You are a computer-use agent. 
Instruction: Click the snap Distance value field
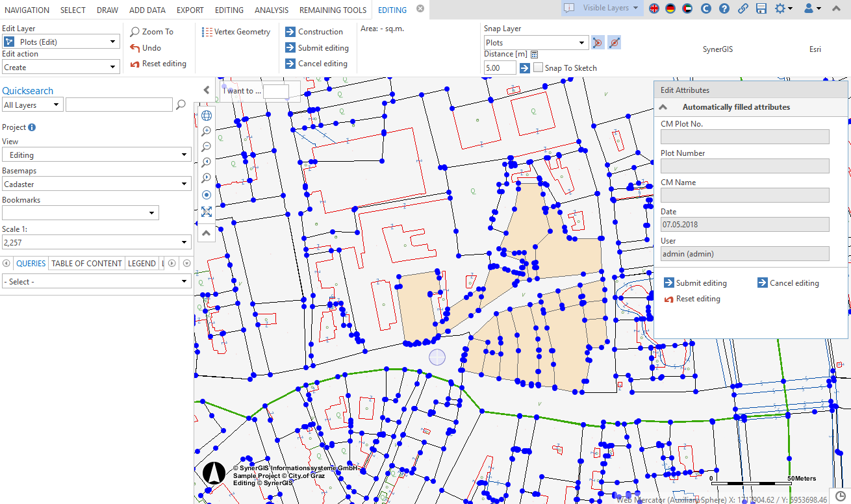click(500, 68)
